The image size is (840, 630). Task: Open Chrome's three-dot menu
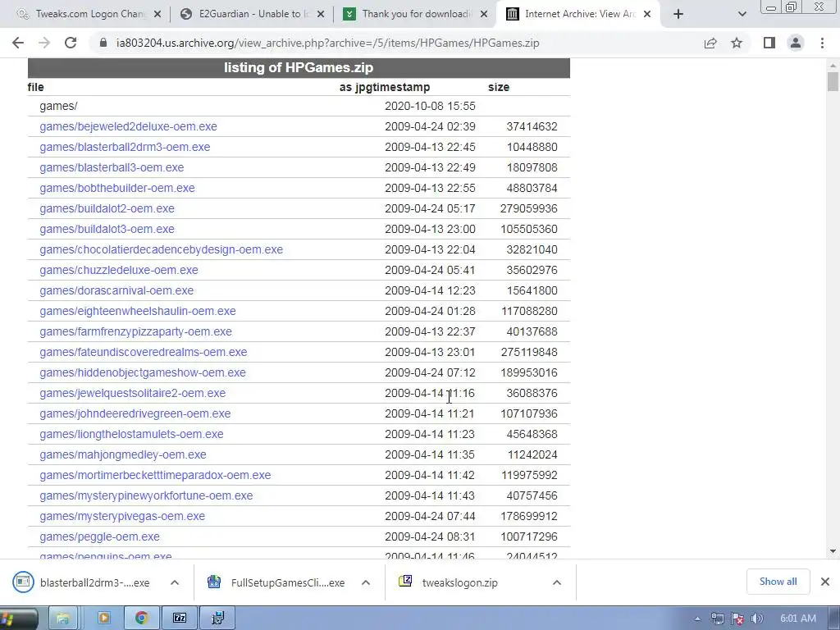[822, 43]
